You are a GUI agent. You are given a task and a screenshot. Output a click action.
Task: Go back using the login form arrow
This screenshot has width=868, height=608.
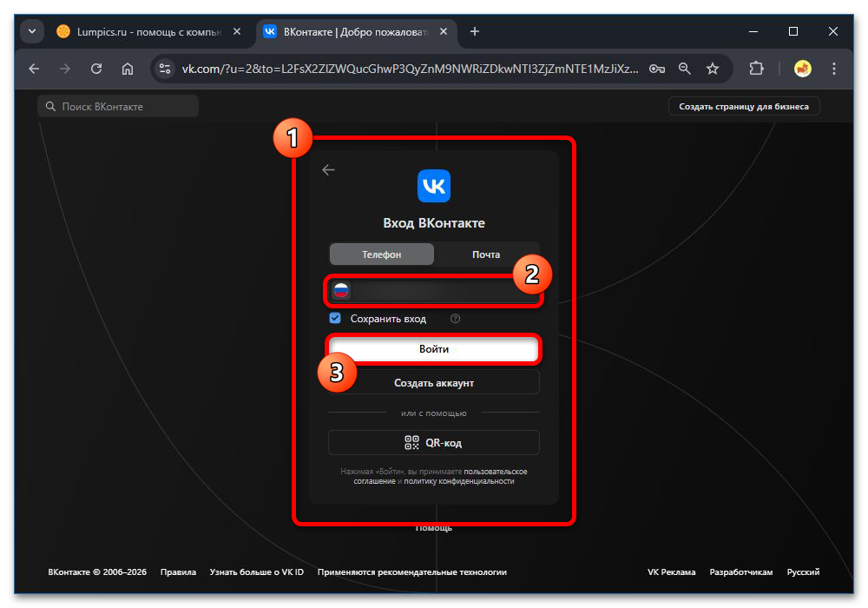coord(329,170)
